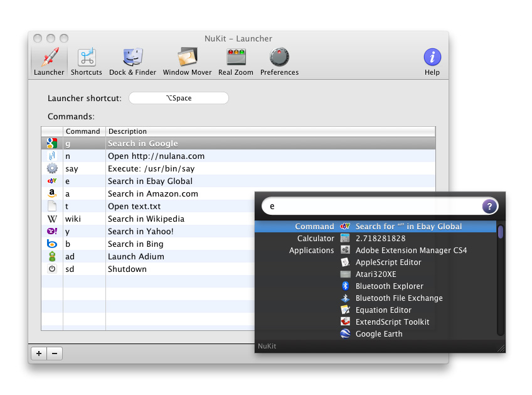The image size is (532, 395).
Task: Click the Help info icon
Action: (432, 57)
